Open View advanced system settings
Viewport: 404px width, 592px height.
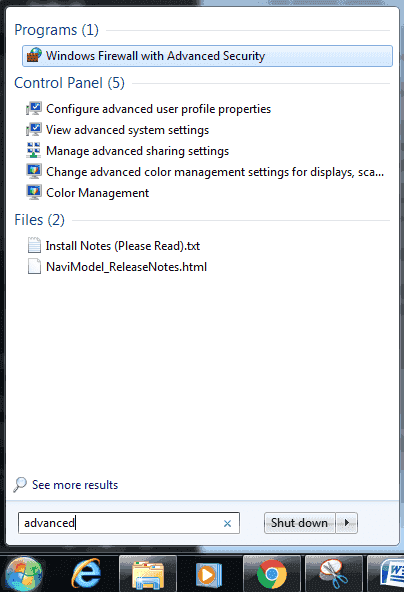pos(127,130)
